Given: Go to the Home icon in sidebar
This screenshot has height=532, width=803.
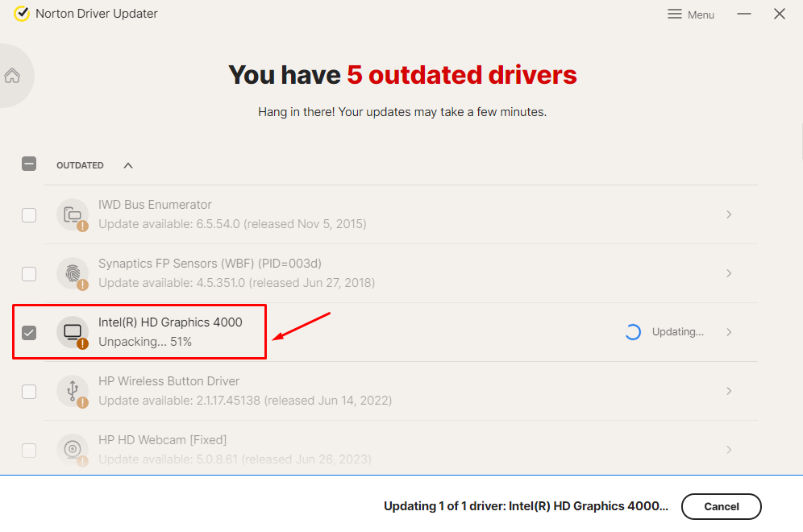Looking at the screenshot, I should [12, 76].
